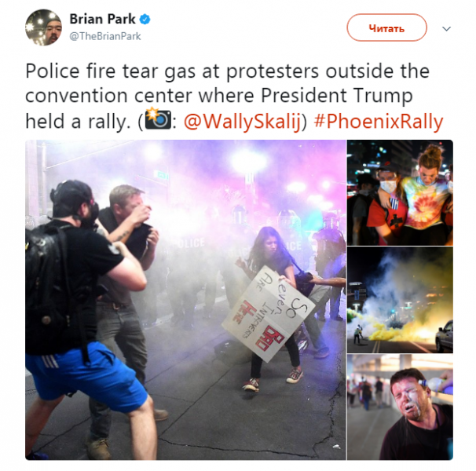Open the tie-dye shirt protesters photo
476x471 pixels.
[400, 192]
